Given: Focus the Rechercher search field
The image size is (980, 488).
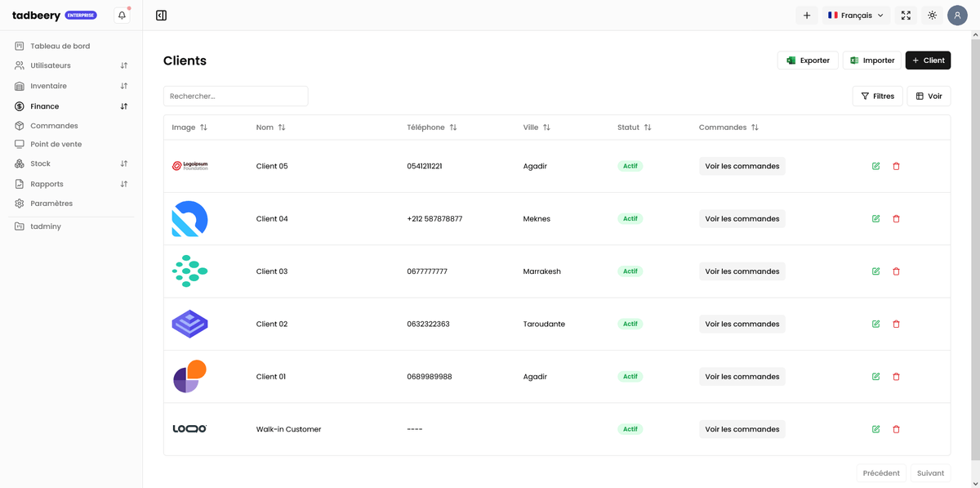Looking at the screenshot, I should (x=235, y=96).
